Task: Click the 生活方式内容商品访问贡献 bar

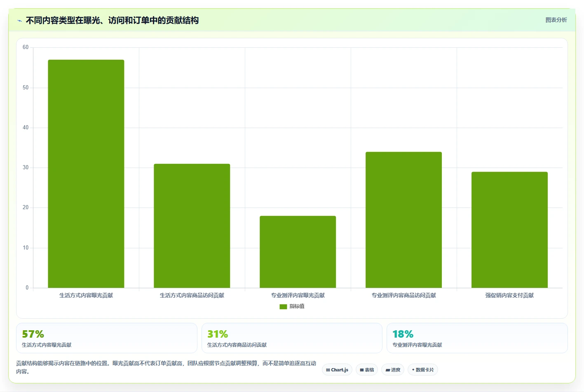Action: [x=192, y=226]
